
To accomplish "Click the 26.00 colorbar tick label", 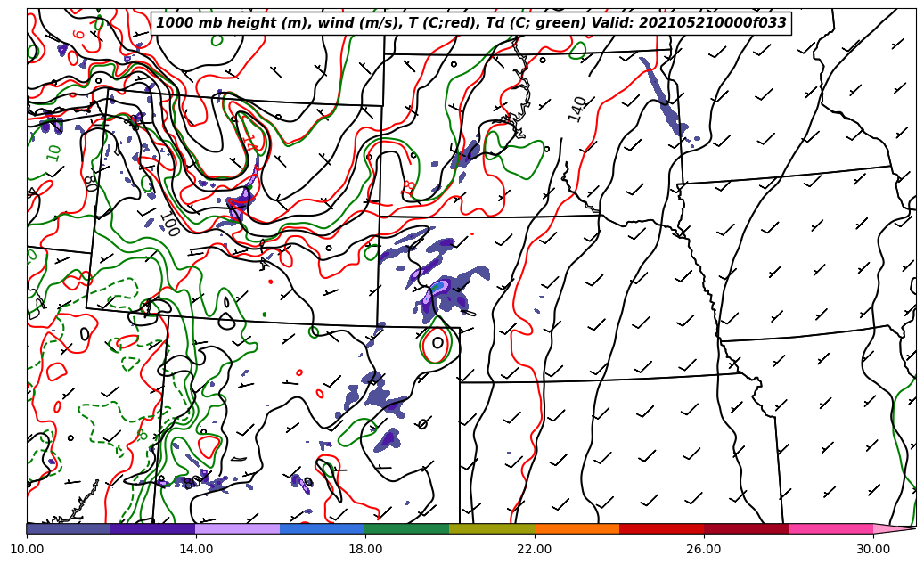I will coord(704,549).
